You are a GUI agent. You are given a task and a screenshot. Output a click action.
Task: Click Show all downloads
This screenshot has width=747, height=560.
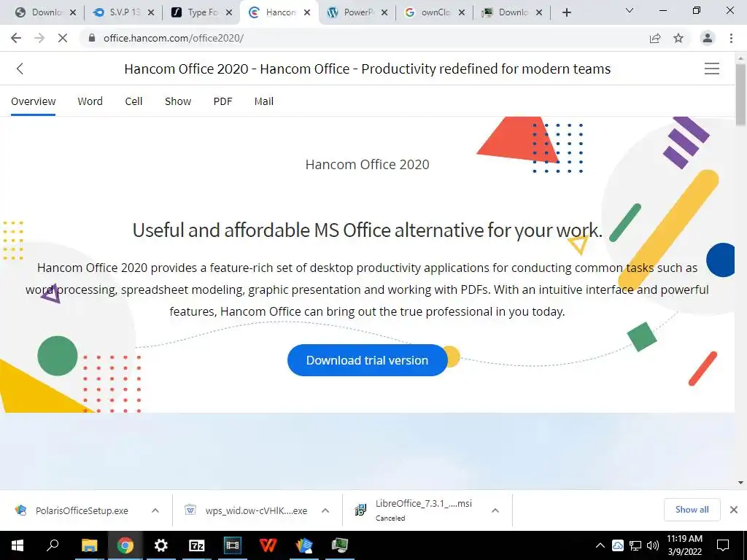pyautogui.click(x=692, y=510)
